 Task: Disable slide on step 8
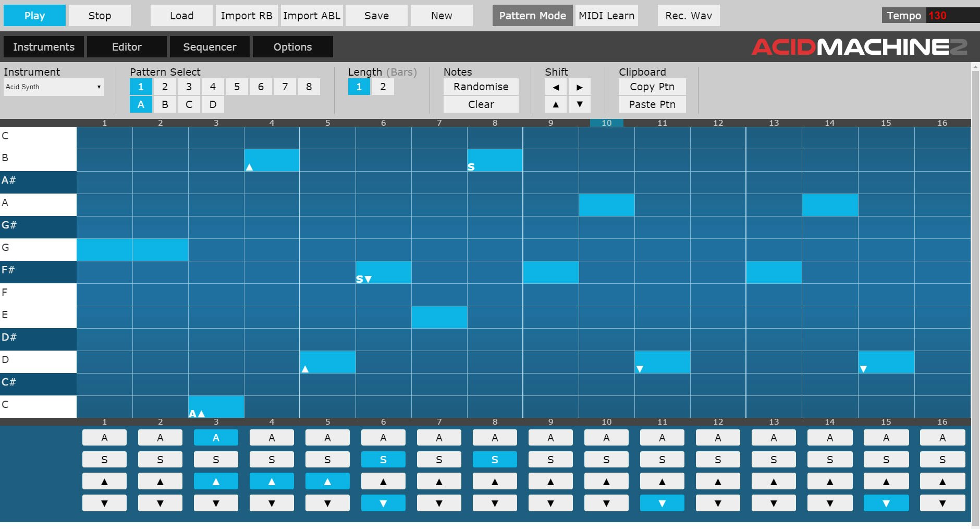coord(495,460)
